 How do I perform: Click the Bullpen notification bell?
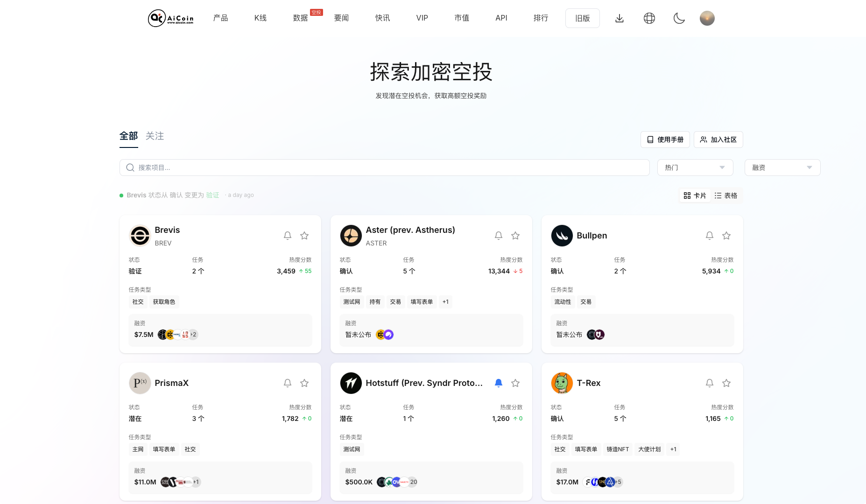click(710, 236)
